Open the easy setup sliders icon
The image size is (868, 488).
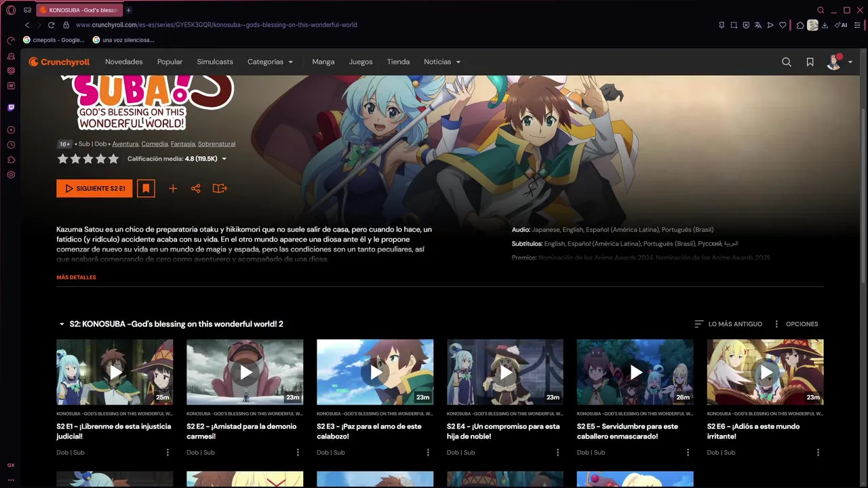click(856, 25)
